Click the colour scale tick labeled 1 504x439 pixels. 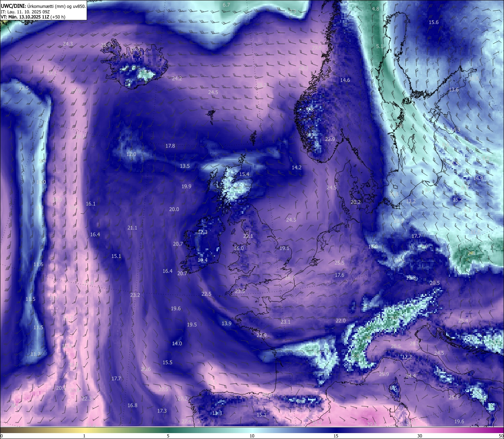[84, 436]
